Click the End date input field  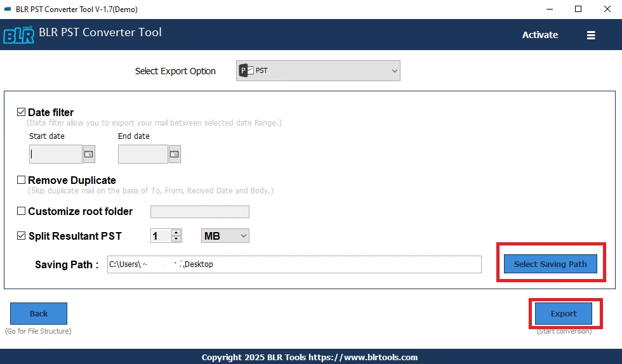click(143, 154)
